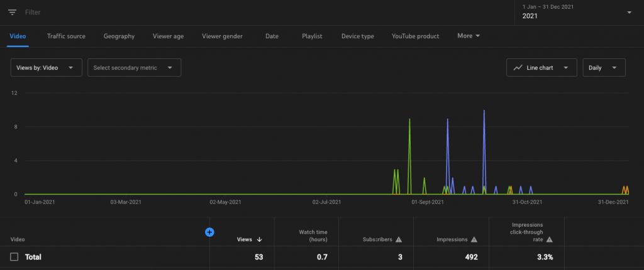Switch to the Traffic source tab
This screenshot has height=270, width=644.
(x=66, y=36)
